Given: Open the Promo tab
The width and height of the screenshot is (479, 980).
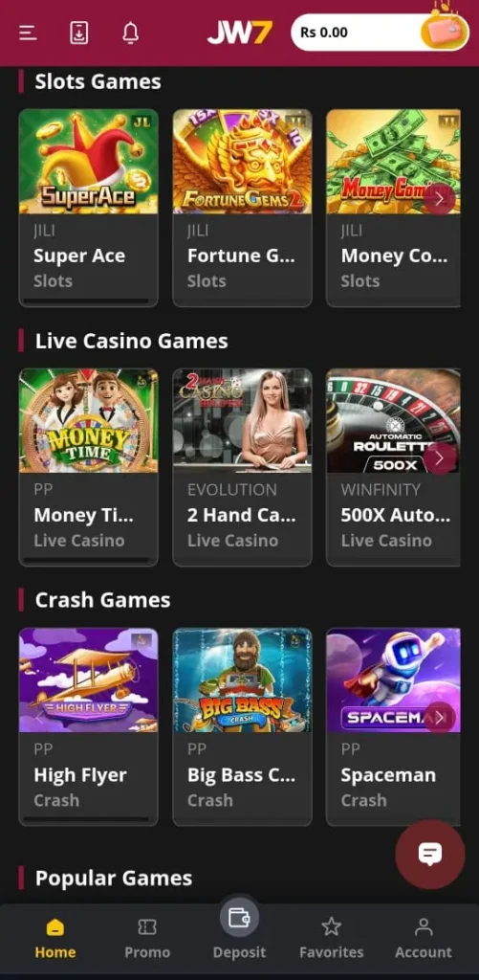Looking at the screenshot, I should pos(147,938).
